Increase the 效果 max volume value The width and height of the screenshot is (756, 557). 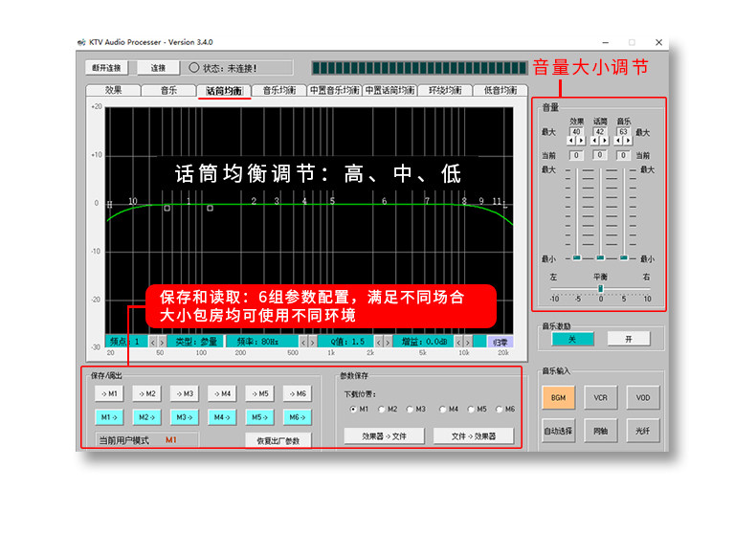coord(581,141)
